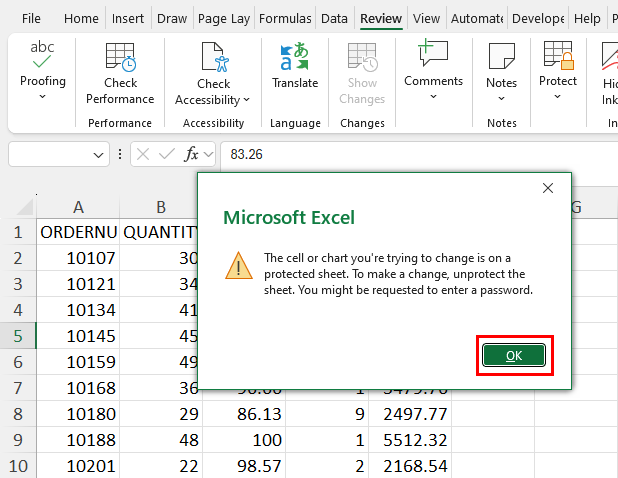Open the Name Box dropdown arrow

(x=98, y=155)
